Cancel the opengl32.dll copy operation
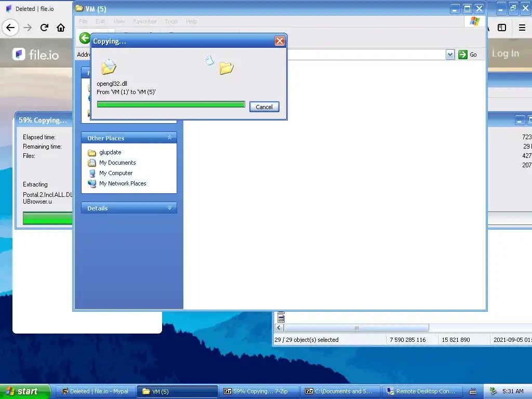The height and width of the screenshot is (399, 532). click(264, 107)
